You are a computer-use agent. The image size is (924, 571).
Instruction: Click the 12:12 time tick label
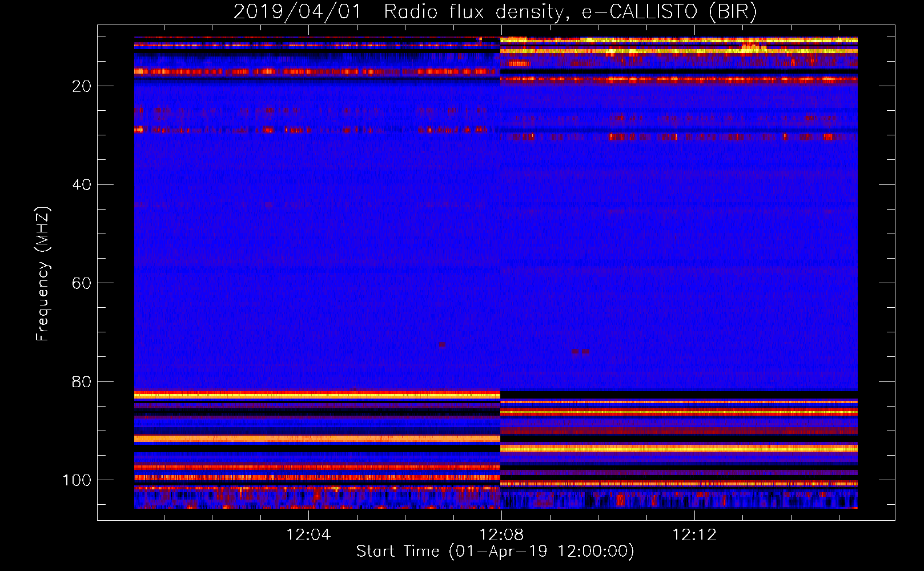point(694,535)
